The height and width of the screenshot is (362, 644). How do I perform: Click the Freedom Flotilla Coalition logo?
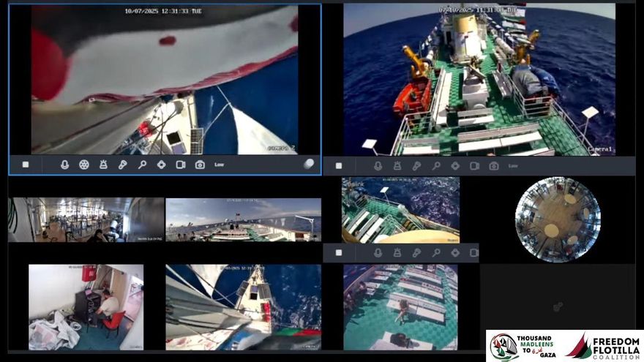(602, 347)
